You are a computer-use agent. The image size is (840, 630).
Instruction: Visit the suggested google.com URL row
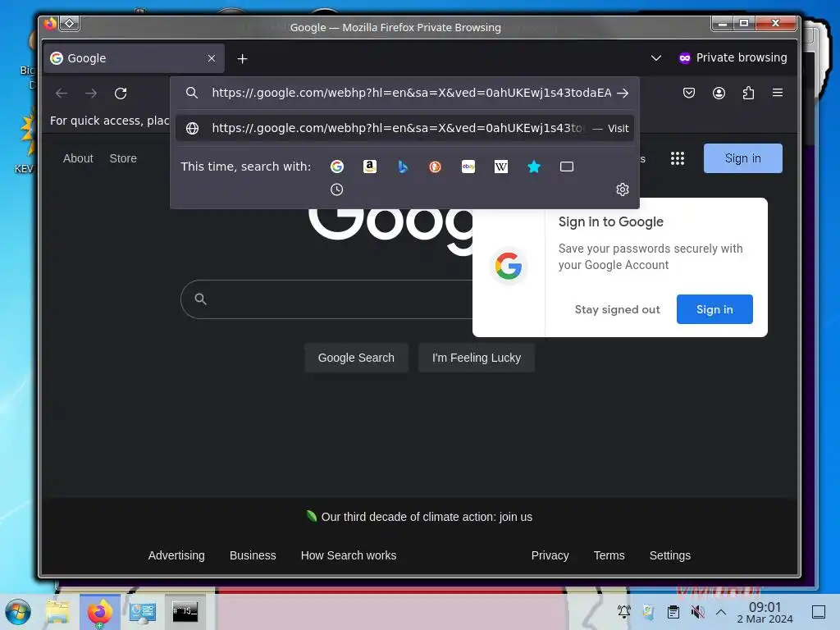pos(405,129)
